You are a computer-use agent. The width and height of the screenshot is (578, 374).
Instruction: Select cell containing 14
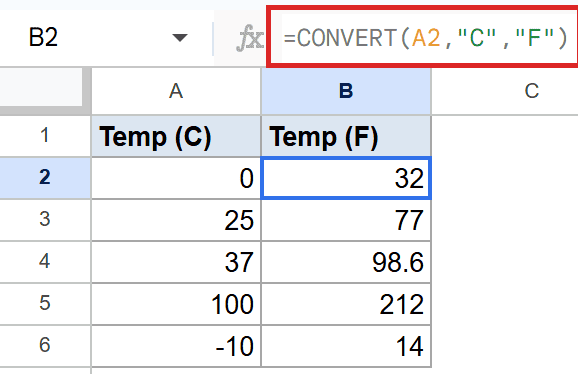tap(346, 346)
